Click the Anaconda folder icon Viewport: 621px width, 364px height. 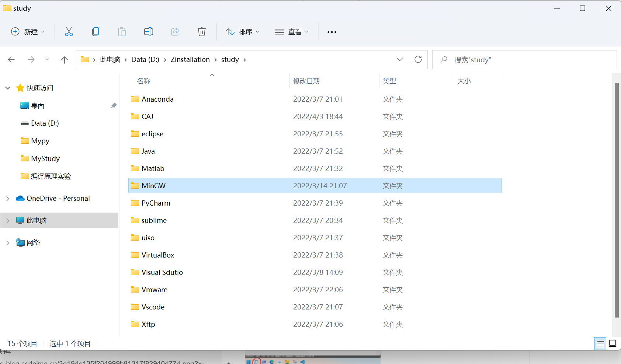[x=135, y=99]
